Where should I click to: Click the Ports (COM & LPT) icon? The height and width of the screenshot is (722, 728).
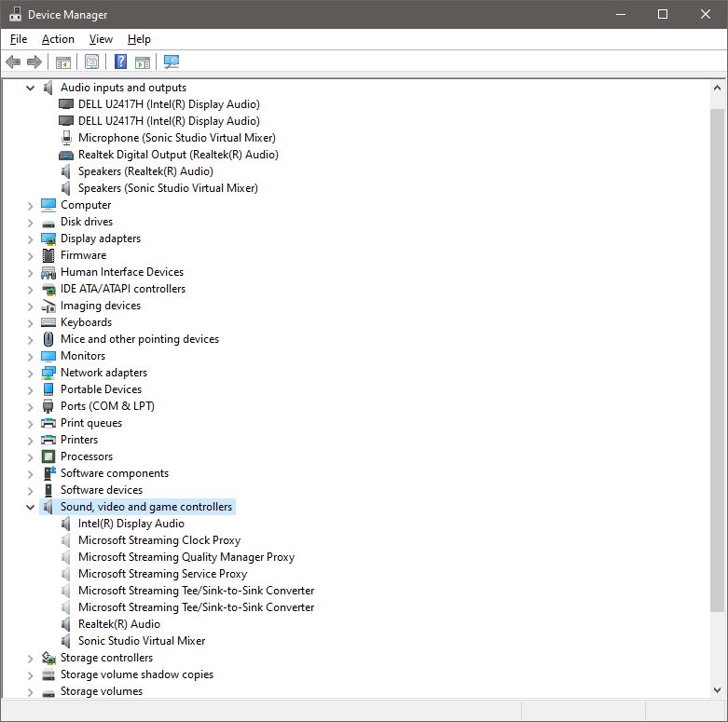[48, 406]
